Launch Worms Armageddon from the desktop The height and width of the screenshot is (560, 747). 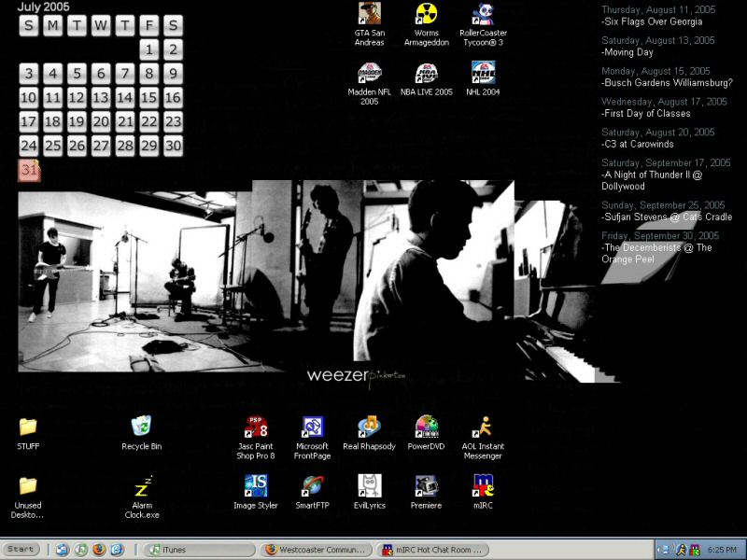coord(427,24)
